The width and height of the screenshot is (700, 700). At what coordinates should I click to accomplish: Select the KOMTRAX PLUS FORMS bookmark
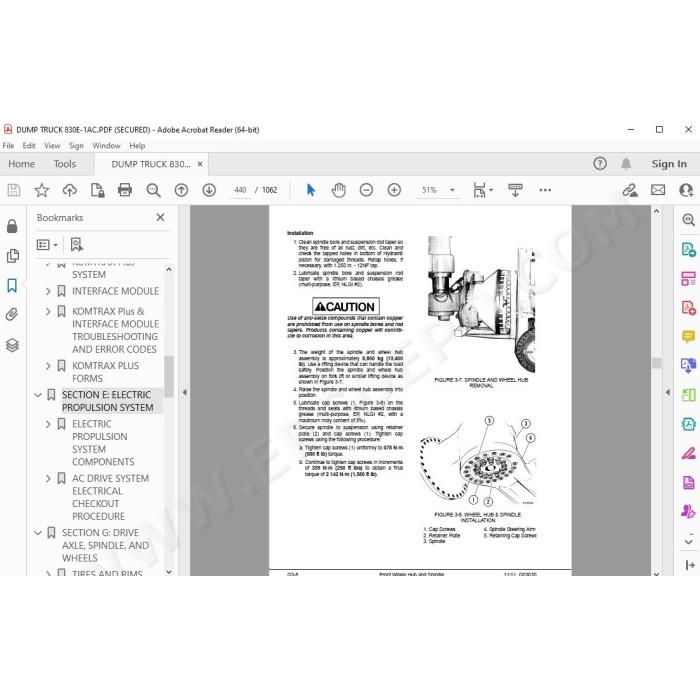click(105, 372)
